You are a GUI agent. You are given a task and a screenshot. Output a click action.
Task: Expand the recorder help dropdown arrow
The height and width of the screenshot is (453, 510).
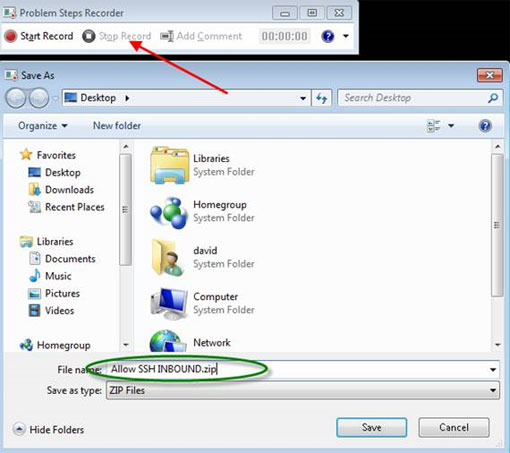pyautogui.click(x=346, y=36)
